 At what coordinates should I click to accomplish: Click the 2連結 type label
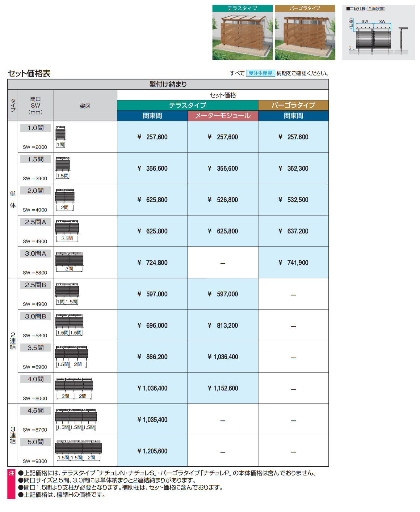(x=13, y=341)
